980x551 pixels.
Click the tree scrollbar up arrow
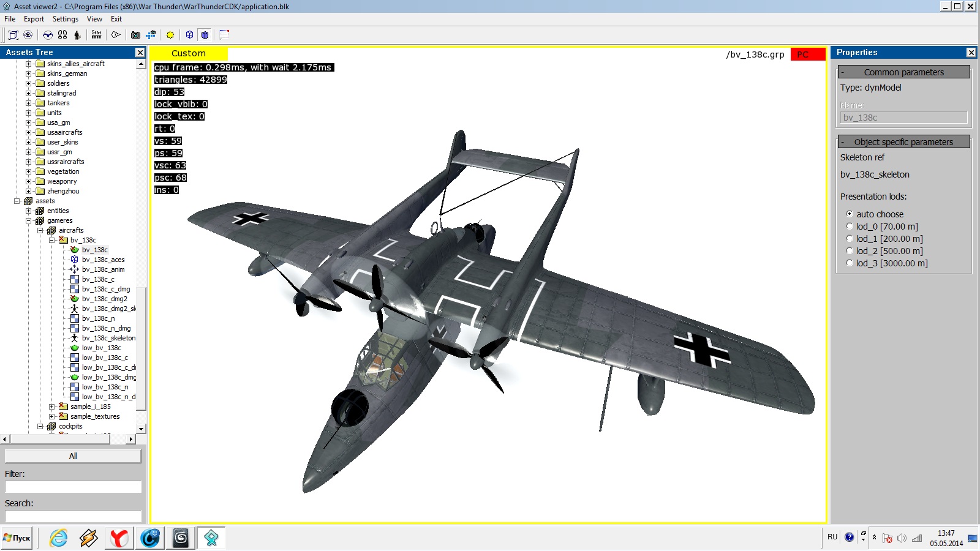(x=141, y=64)
